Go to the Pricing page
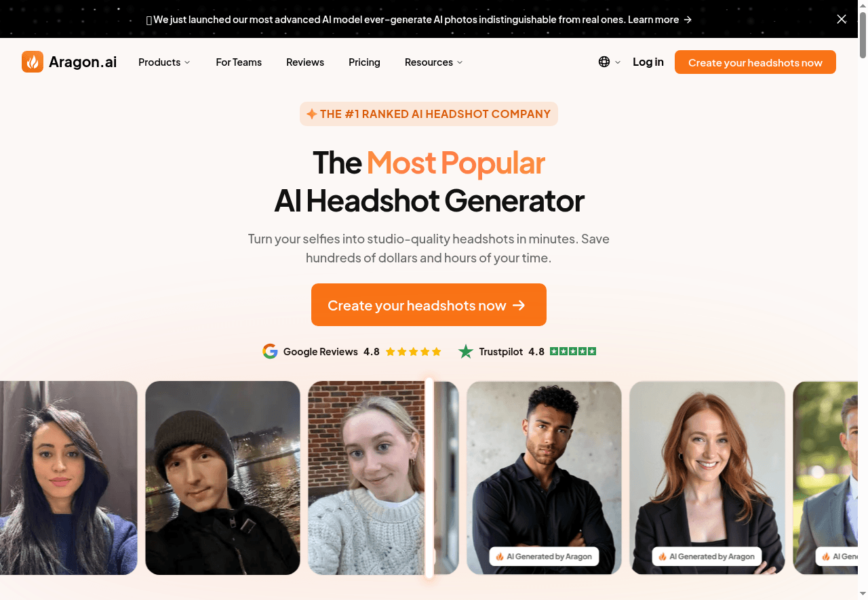Image resolution: width=868 pixels, height=600 pixels. 364,62
